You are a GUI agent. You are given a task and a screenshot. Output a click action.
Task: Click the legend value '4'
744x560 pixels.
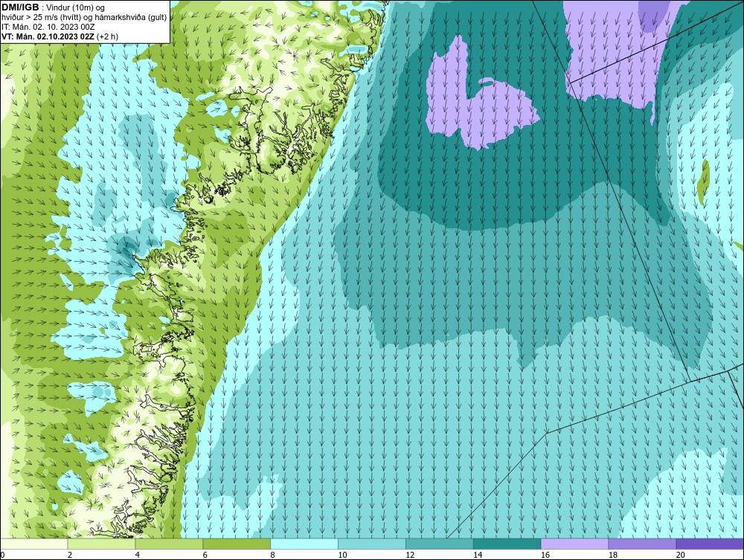pyautogui.click(x=137, y=555)
